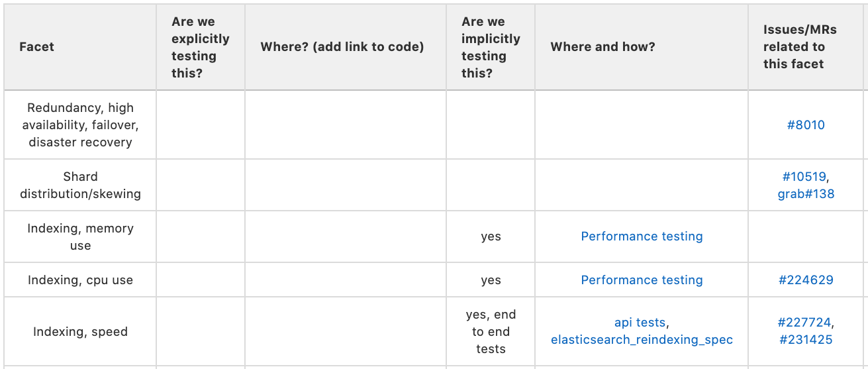Click the api tests link
The image size is (868, 369).
point(640,323)
